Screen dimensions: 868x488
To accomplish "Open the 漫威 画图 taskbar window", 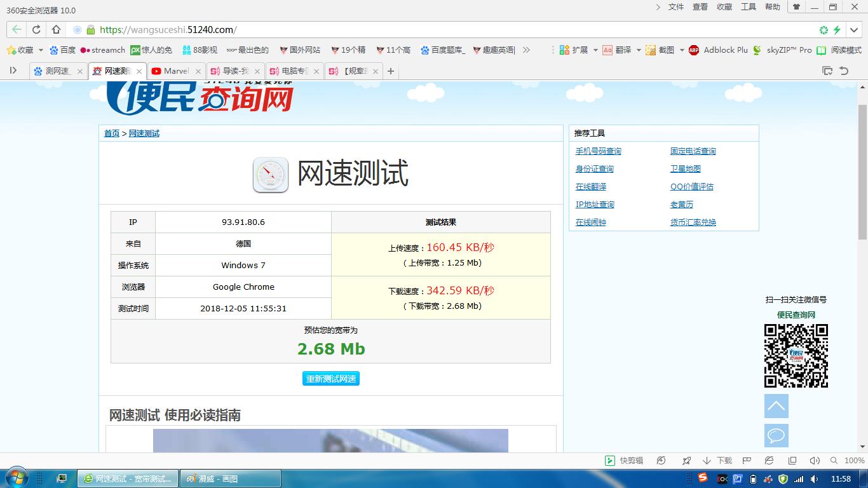I will click(x=231, y=478).
